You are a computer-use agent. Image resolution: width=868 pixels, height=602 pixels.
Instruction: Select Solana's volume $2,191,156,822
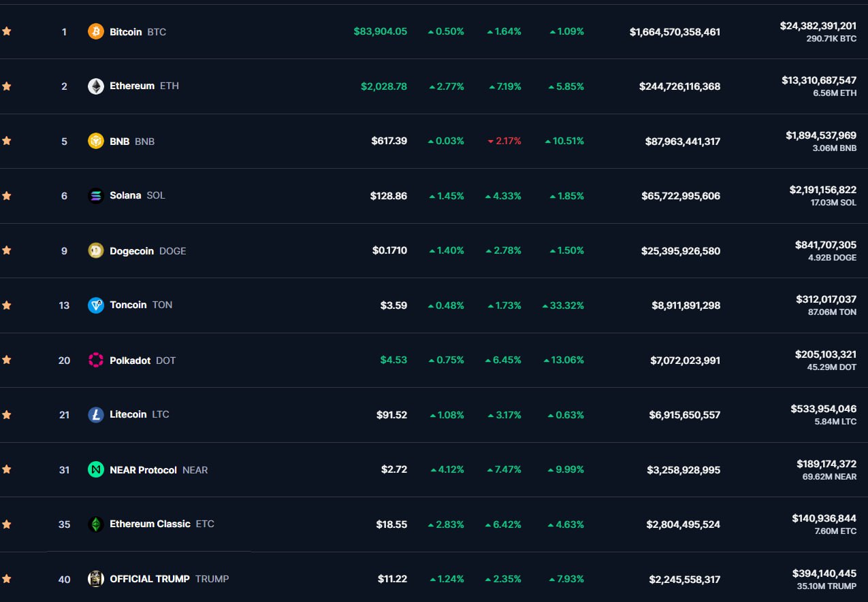[823, 190]
